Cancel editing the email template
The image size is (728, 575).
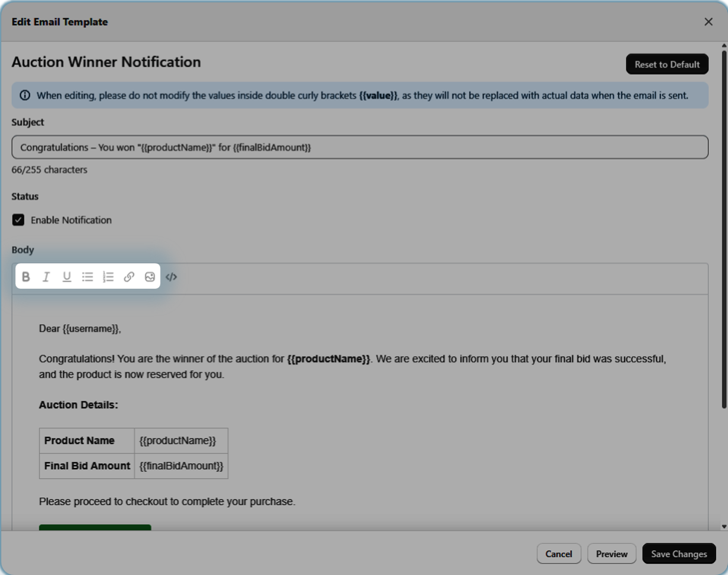558,554
